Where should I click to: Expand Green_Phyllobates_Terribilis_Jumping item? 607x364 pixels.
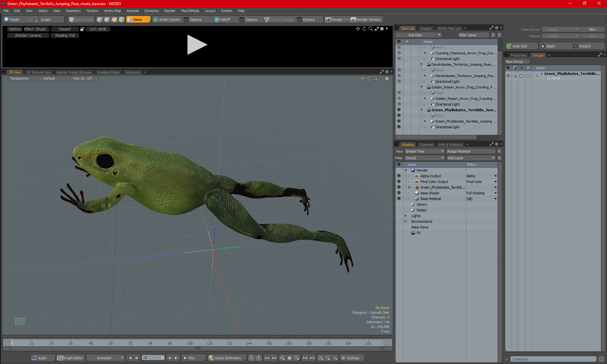(425, 121)
